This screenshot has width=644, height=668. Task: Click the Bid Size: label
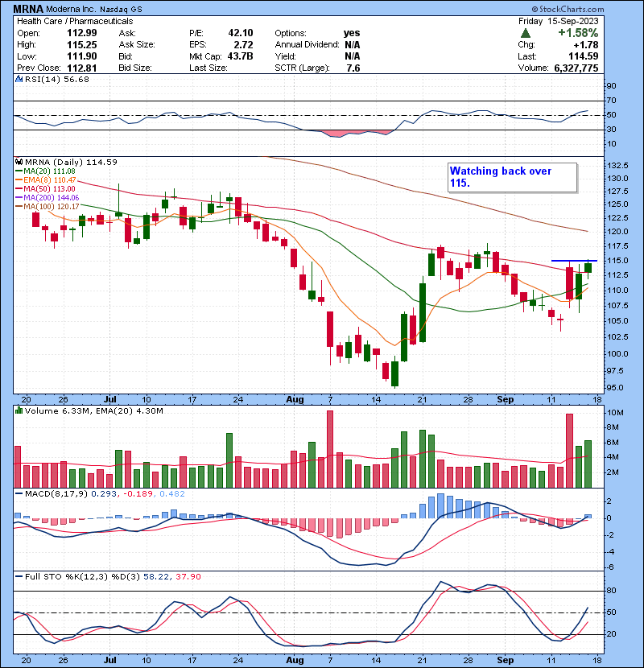135,68
